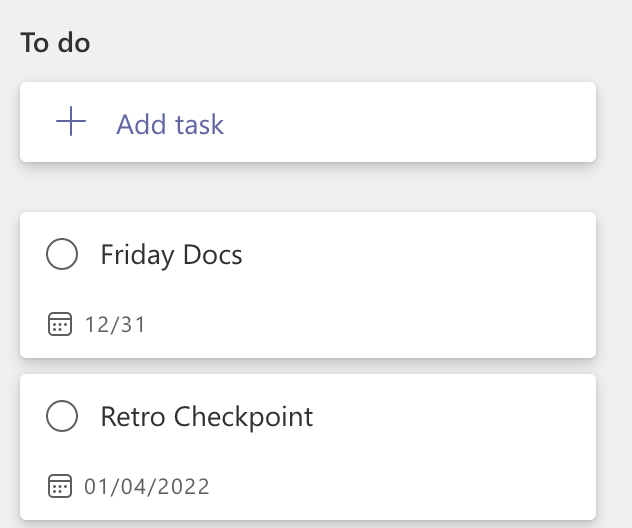Select the 12/31 due date
This screenshot has height=528, width=632.
[x=115, y=325]
